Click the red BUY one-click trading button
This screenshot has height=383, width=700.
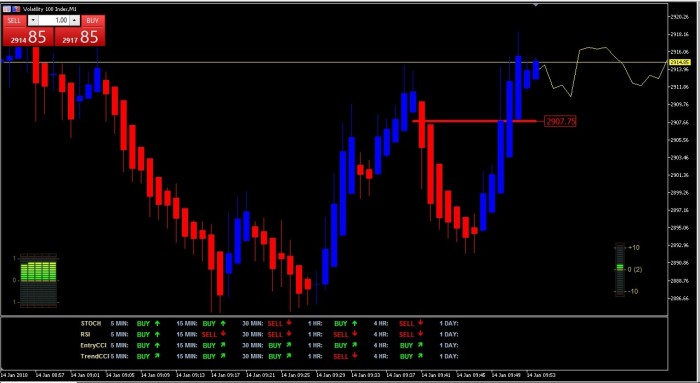pyautogui.click(x=92, y=21)
